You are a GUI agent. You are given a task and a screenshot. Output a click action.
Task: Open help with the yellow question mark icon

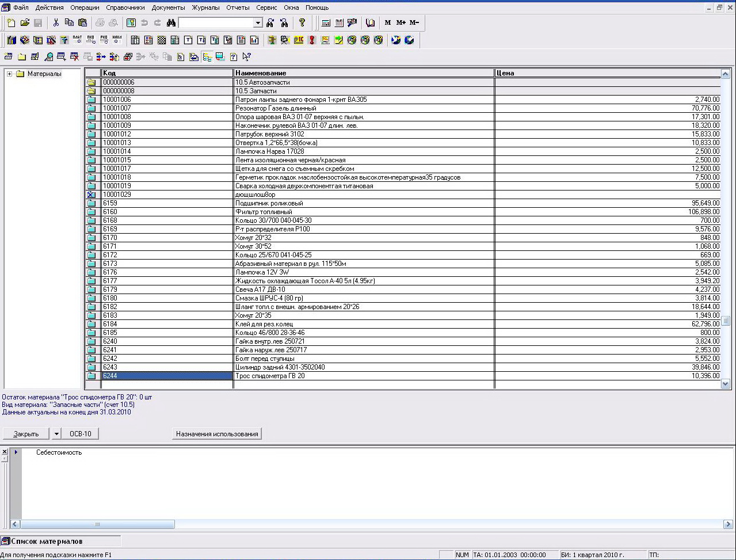(302, 23)
